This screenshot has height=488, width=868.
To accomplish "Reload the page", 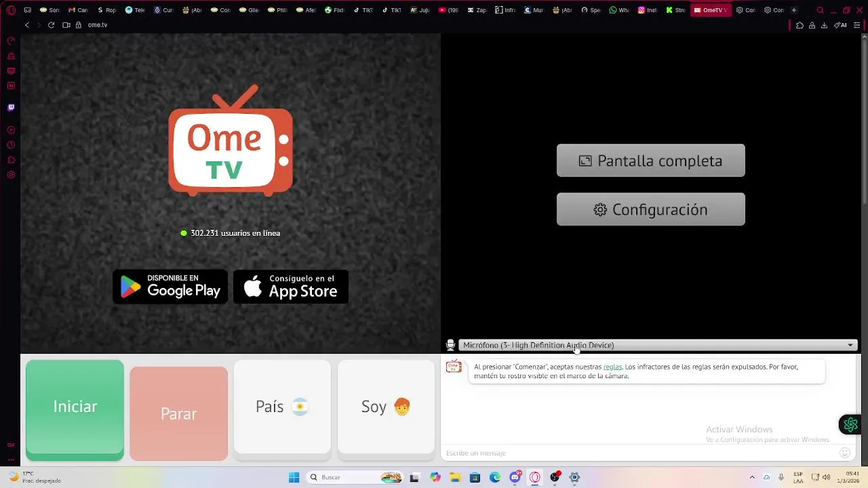I will click(51, 25).
